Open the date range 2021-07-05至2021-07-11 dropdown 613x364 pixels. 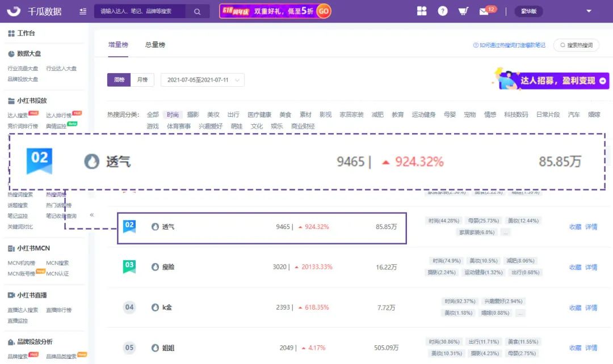[203, 80]
